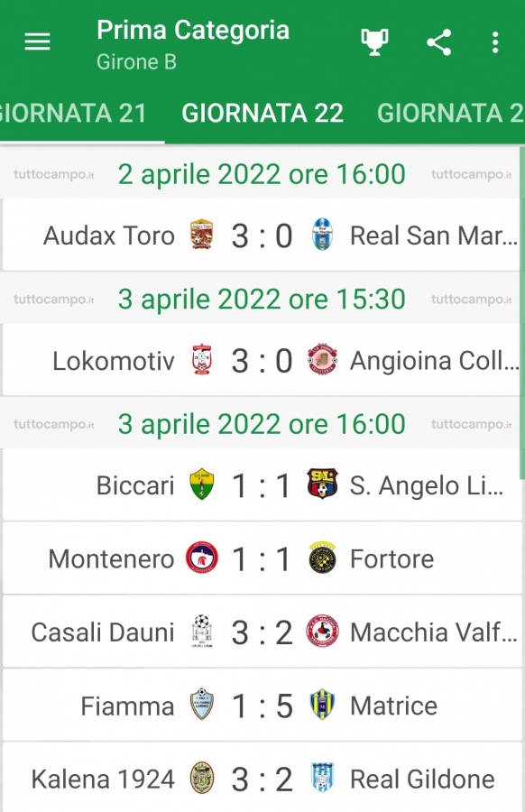This screenshot has height=812, width=525.
Task: Open the Real Gildone team link
Action: click(422, 779)
